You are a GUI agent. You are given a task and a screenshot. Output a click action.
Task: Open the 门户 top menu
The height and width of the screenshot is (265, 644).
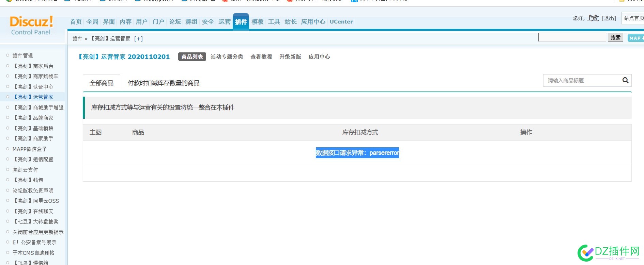point(158,22)
